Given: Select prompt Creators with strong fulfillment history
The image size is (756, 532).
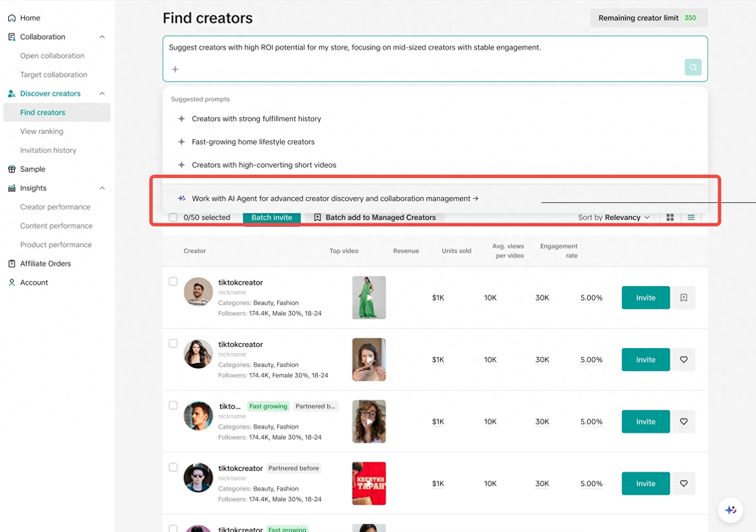Looking at the screenshot, I should (256, 119).
